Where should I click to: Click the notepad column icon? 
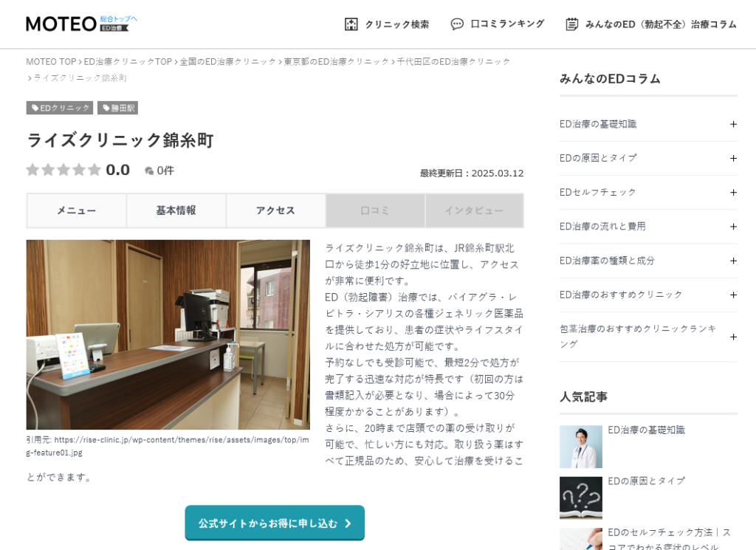571,24
